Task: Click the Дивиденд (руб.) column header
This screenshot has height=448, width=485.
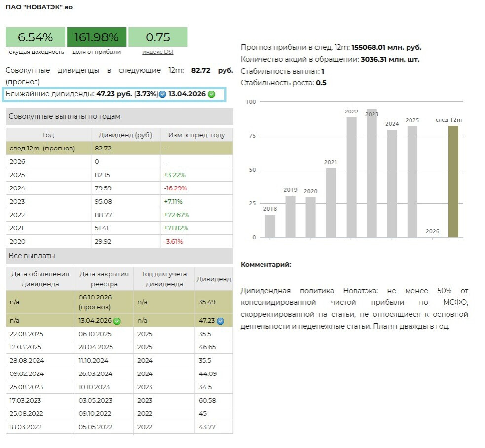Action: coord(125,135)
